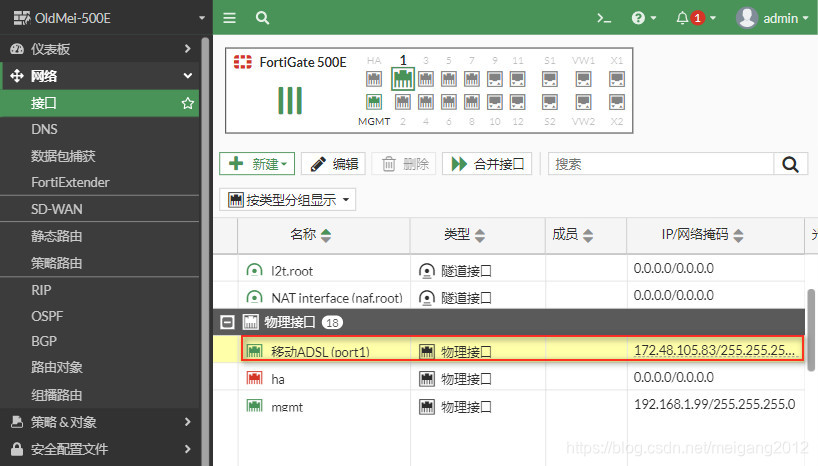Open the 静态路由 menu item
Screen dimensions: 818x466
click(x=100, y=236)
